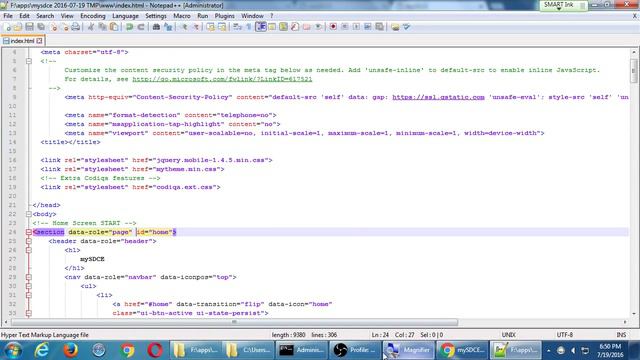The image size is (640, 360).
Task: Collapse the li fold at line 31
Action: tap(29, 295)
